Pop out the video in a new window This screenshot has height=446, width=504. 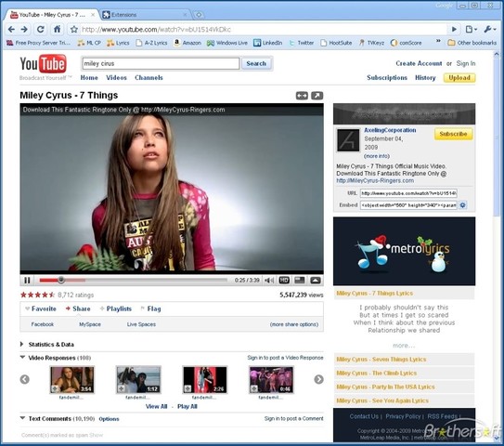[317, 96]
